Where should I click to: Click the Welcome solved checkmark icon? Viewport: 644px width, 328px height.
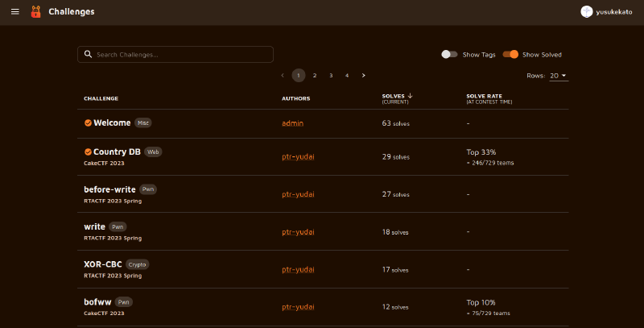[x=88, y=123]
